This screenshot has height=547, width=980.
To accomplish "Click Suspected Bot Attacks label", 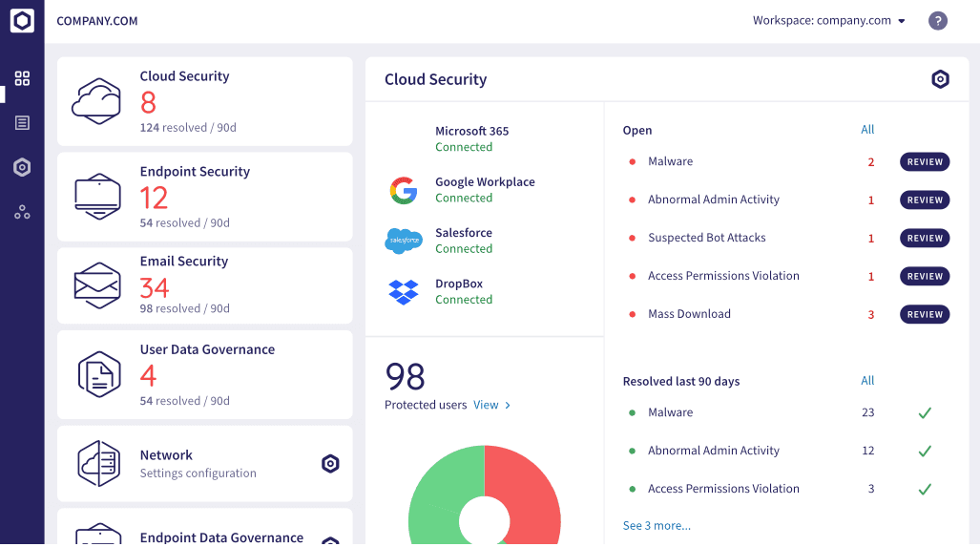I will 707,238.
